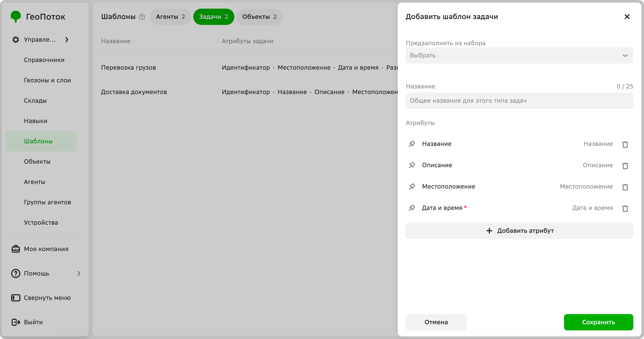Screen dimensions: 644x339
Task: Open Группы агентов in the sidebar
Action: (48, 202)
